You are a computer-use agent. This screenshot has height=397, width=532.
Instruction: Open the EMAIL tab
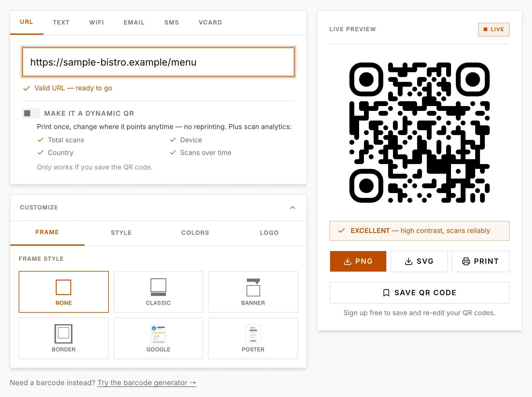pos(134,22)
